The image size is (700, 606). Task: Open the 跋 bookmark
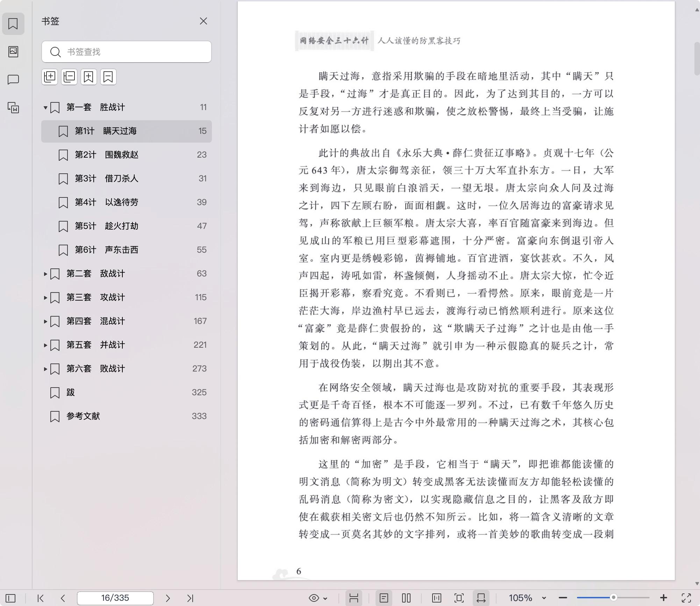(127, 392)
